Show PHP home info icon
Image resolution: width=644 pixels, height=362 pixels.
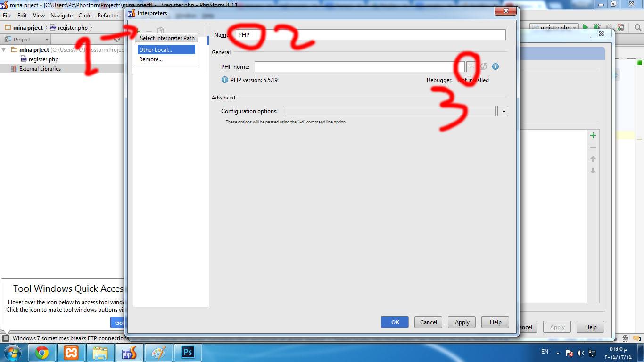click(x=495, y=66)
